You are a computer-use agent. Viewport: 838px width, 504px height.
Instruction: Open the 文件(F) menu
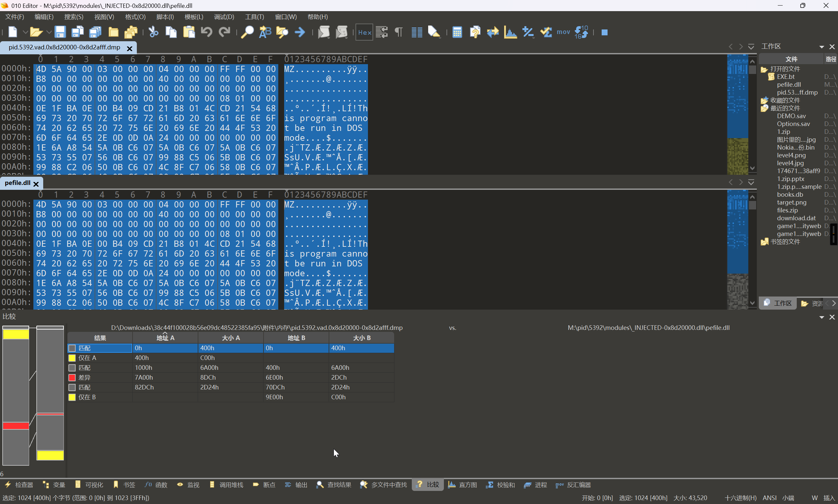pyautogui.click(x=15, y=17)
